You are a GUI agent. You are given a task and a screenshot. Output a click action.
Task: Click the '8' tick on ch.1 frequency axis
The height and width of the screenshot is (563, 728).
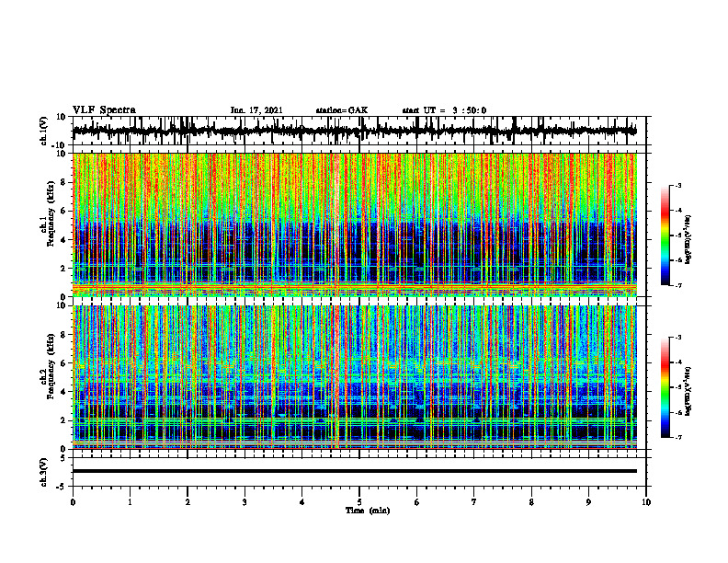pos(63,182)
